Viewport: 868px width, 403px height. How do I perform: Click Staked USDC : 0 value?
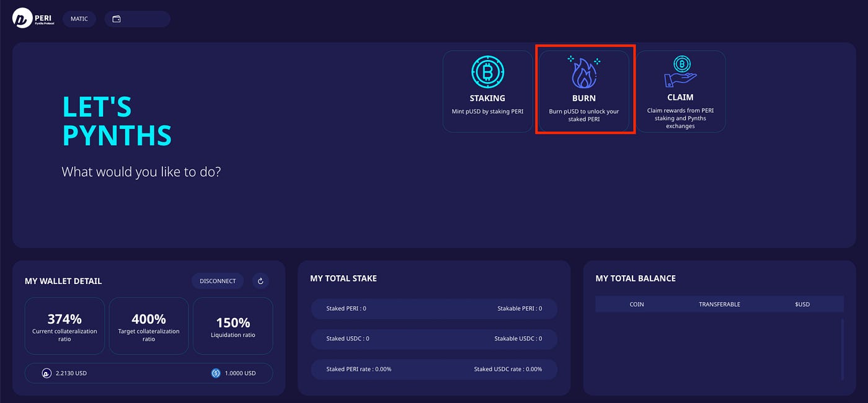point(348,339)
